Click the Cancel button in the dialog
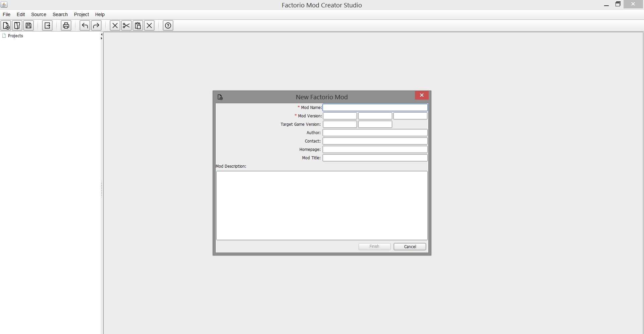644x334 pixels. coord(410,246)
